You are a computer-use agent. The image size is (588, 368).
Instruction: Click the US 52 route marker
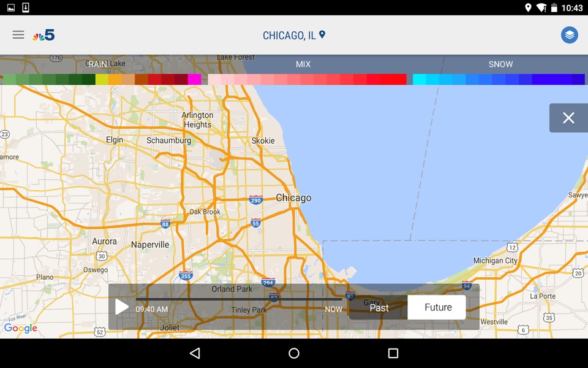(x=100, y=332)
